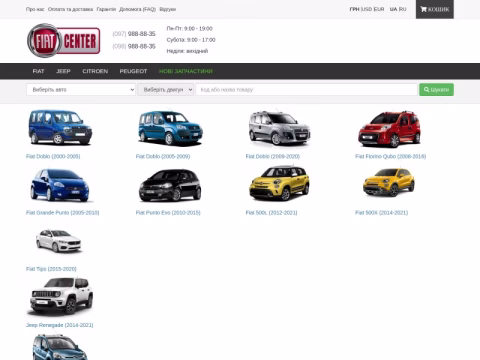Open yellow Fiat 500L car image
The image size is (480, 360).
tap(279, 183)
